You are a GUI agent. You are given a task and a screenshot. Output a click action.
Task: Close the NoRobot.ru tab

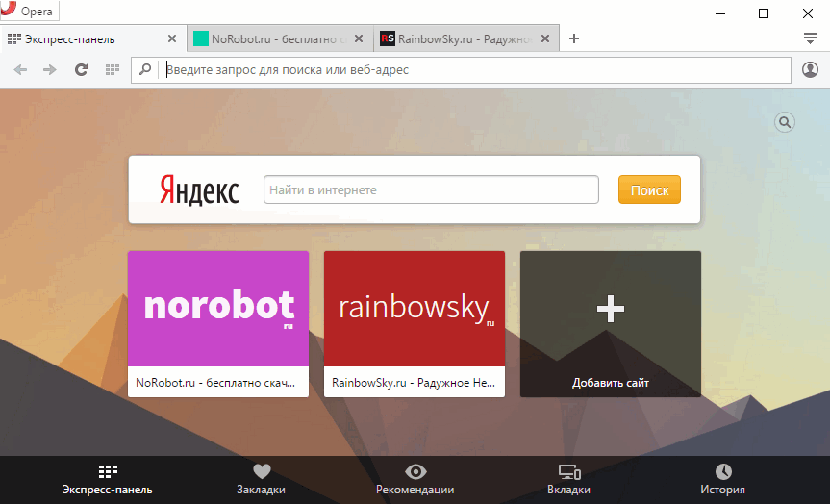click(359, 38)
